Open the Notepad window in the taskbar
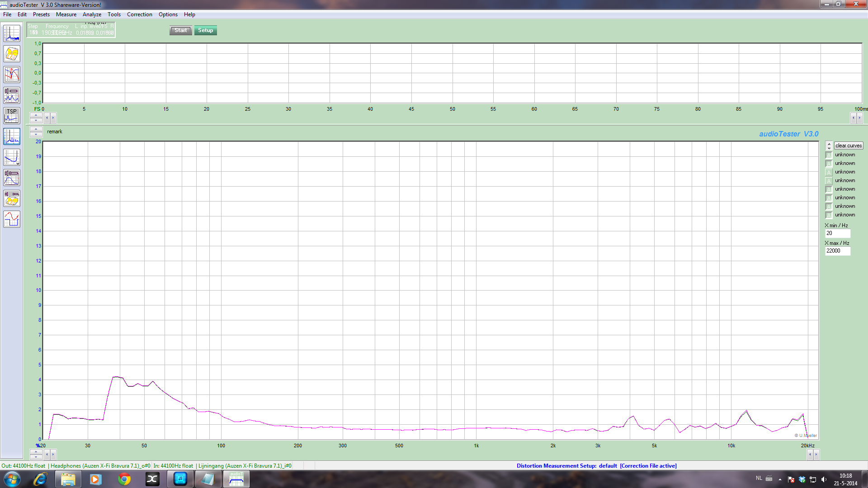The width and height of the screenshot is (868, 488). [x=208, y=479]
